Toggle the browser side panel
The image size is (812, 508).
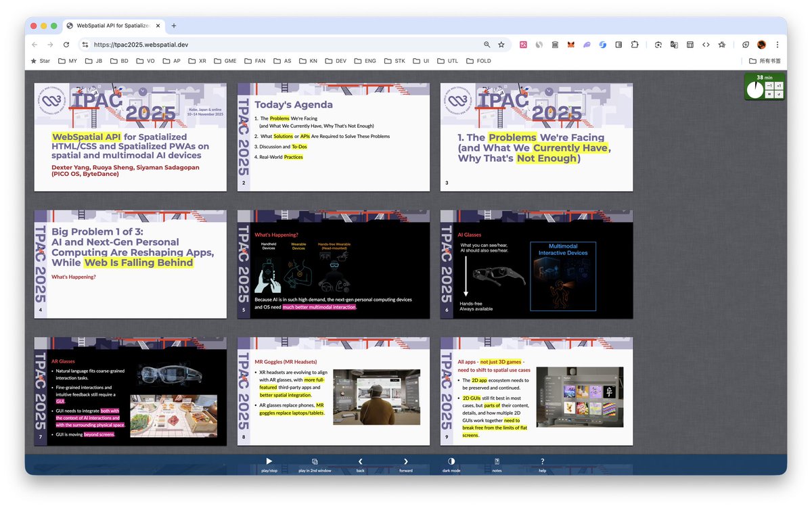618,45
